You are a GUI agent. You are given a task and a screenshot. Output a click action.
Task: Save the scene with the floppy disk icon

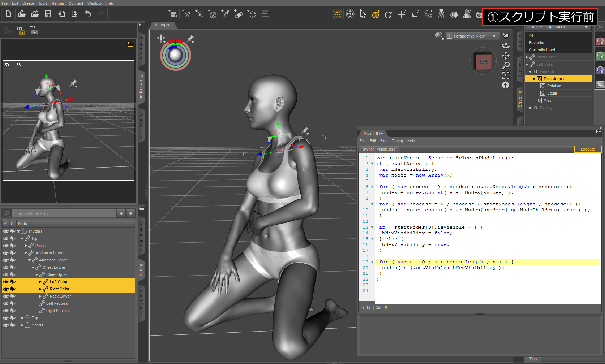[48, 14]
